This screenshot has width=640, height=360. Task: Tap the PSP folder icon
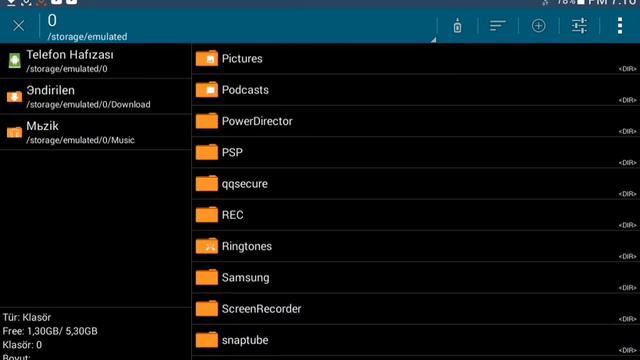coord(207,152)
